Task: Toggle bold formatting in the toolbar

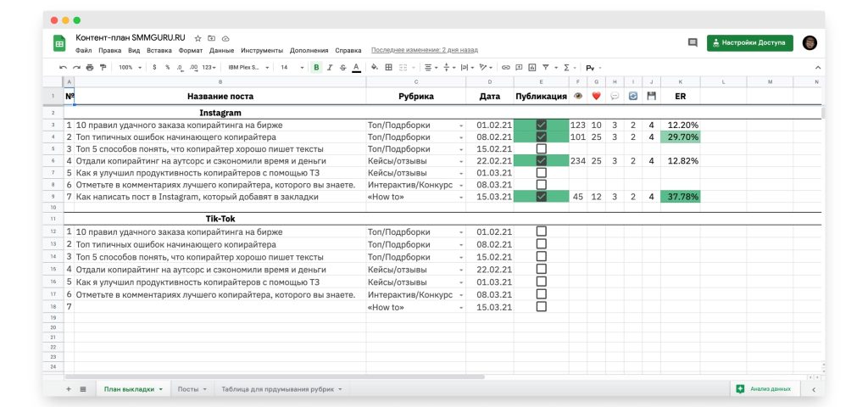Action: (316, 67)
